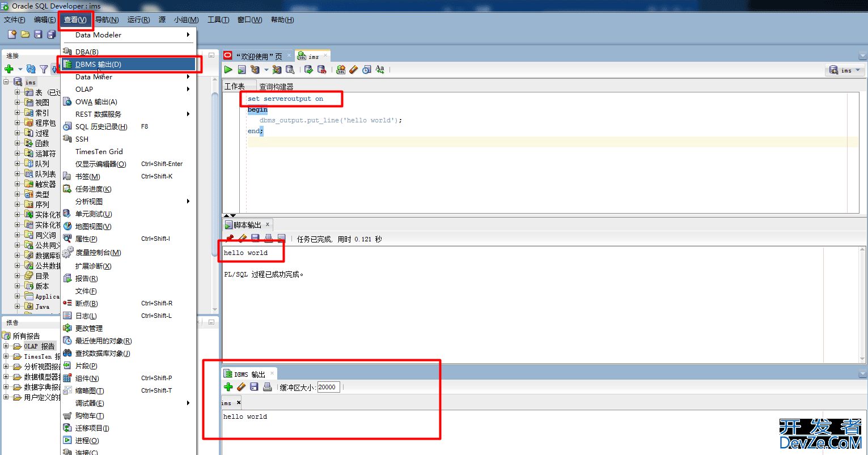Click the New file toolbar icon

coord(12,34)
